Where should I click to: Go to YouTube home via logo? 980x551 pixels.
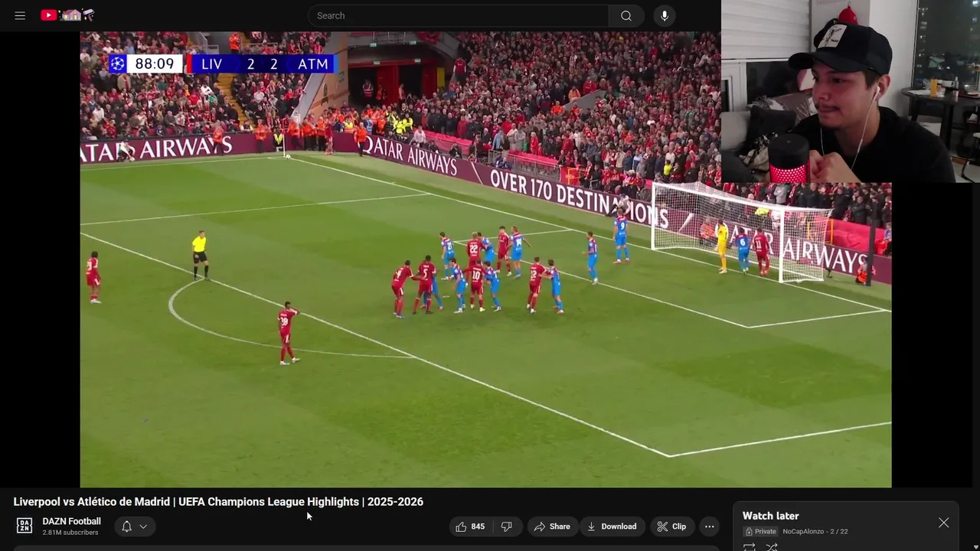click(x=67, y=15)
